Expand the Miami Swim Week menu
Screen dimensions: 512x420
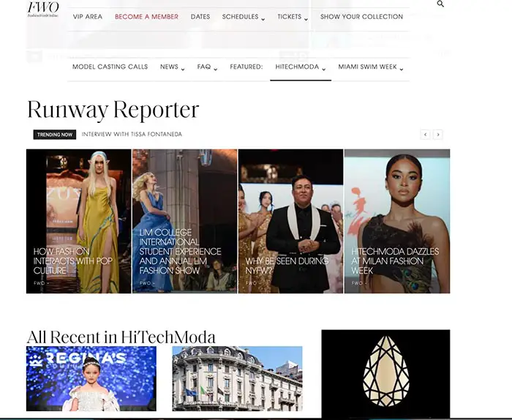point(371,67)
